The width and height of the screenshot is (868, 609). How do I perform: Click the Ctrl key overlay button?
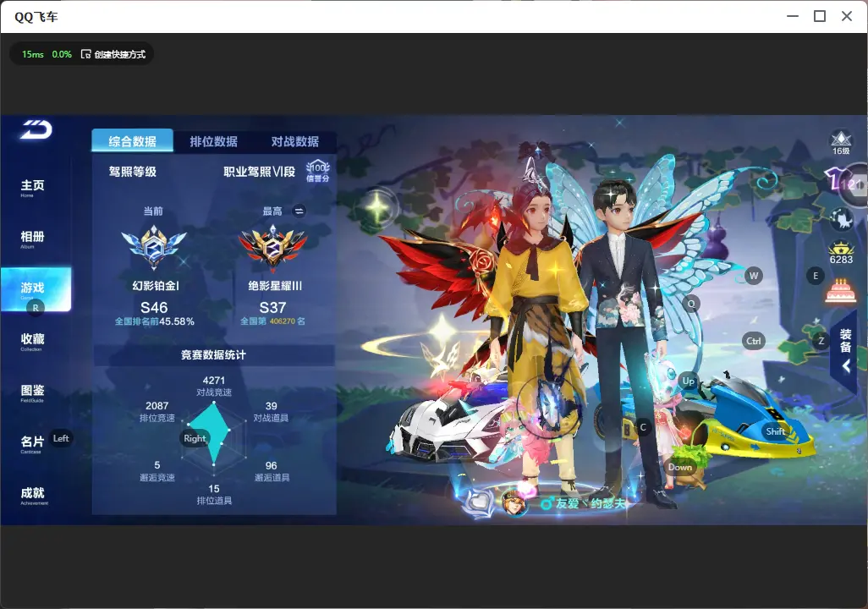pyautogui.click(x=754, y=341)
